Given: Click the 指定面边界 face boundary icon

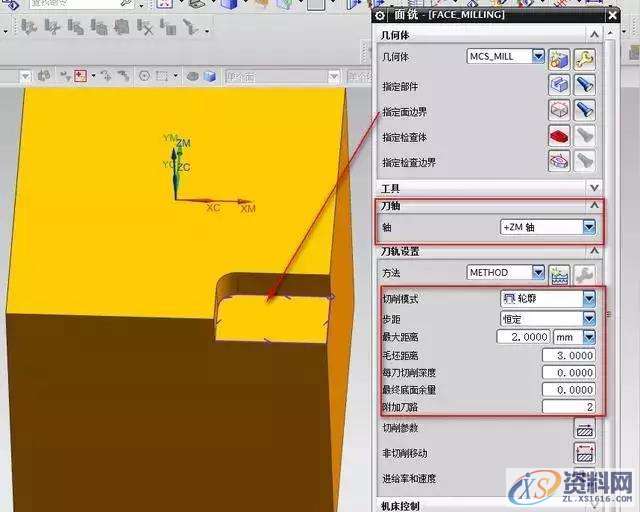Looking at the screenshot, I should coord(559,110).
